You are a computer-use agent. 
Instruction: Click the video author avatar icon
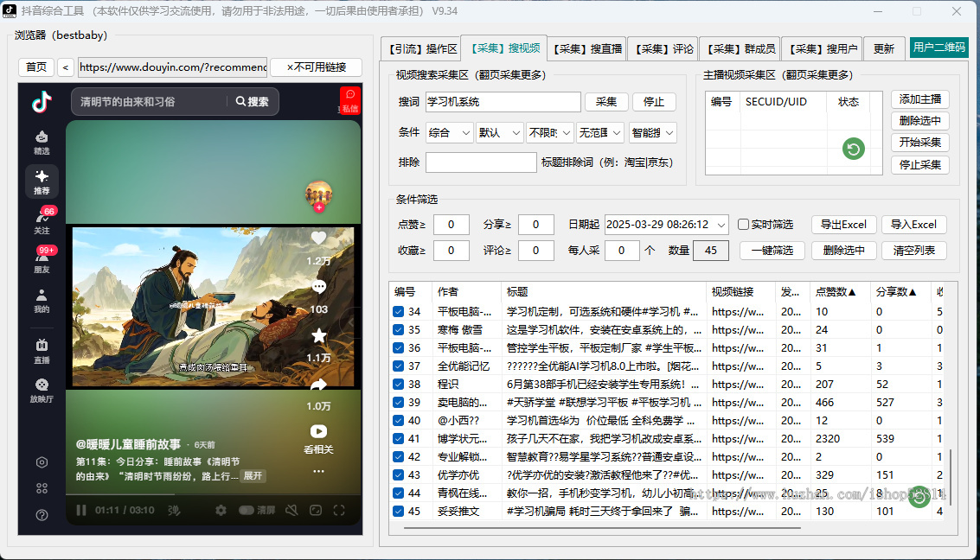point(319,195)
